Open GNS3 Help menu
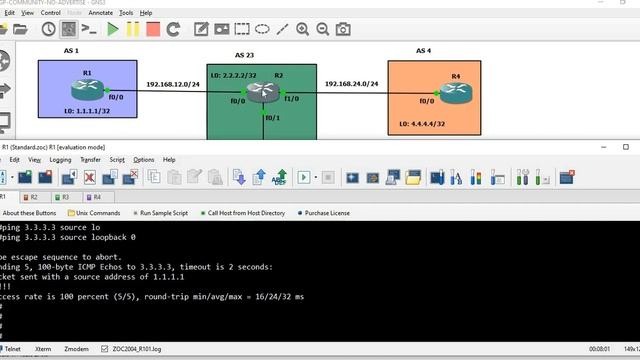This screenshot has height=360, width=640. (146, 13)
